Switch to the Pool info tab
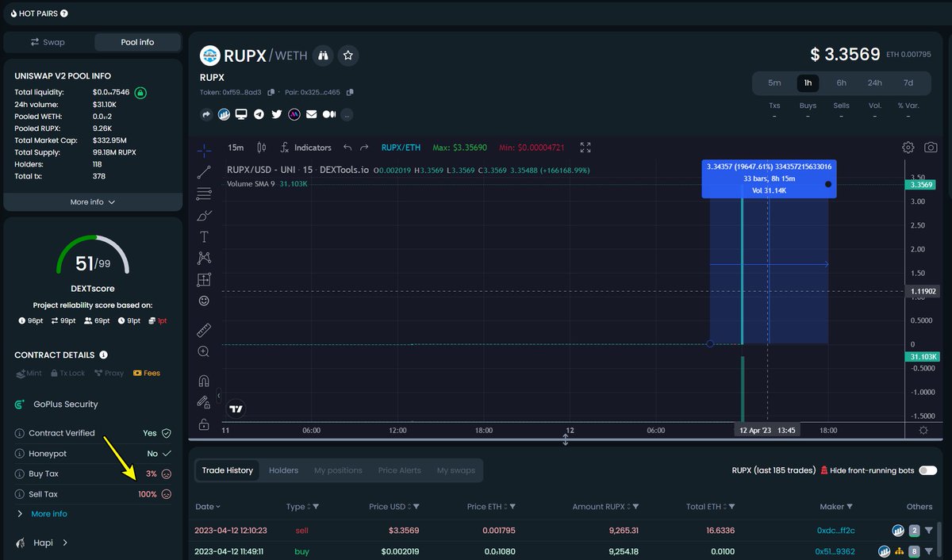952x560 pixels. [137, 42]
